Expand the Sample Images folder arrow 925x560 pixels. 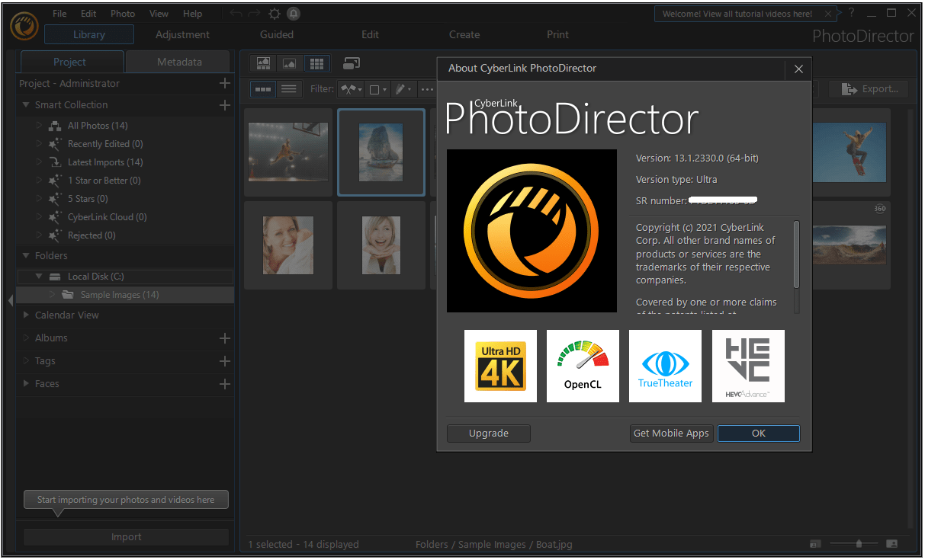[x=52, y=295]
